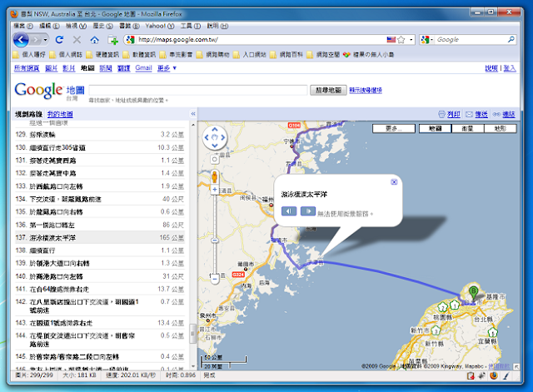Pan the map left with the arrow
Viewport: 533px width, 392px height.
tap(207, 137)
